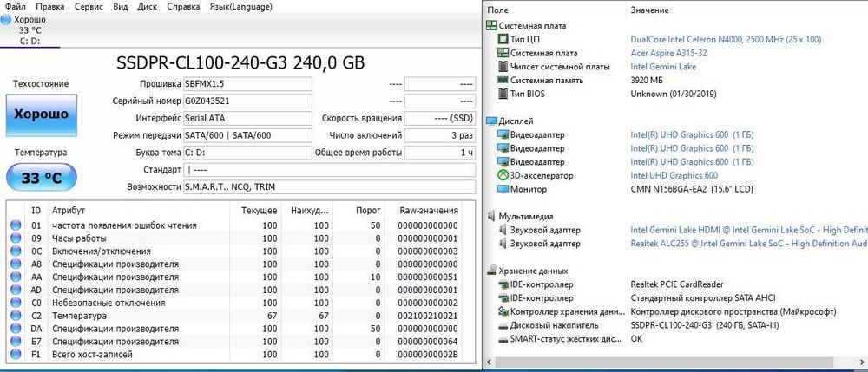Open the Intel UHD Graphics 600 3D-accelerator link

coord(674,176)
